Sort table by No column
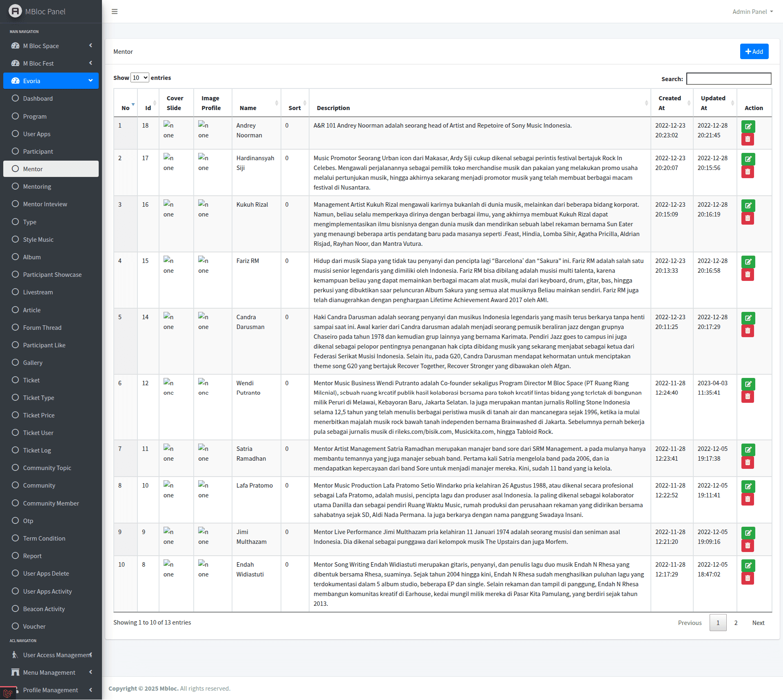Viewport: 783px width, 700px height. tap(126, 108)
